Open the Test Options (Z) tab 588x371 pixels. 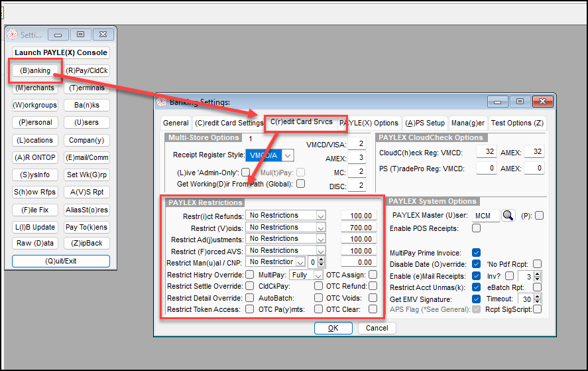[x=517, y=123]
